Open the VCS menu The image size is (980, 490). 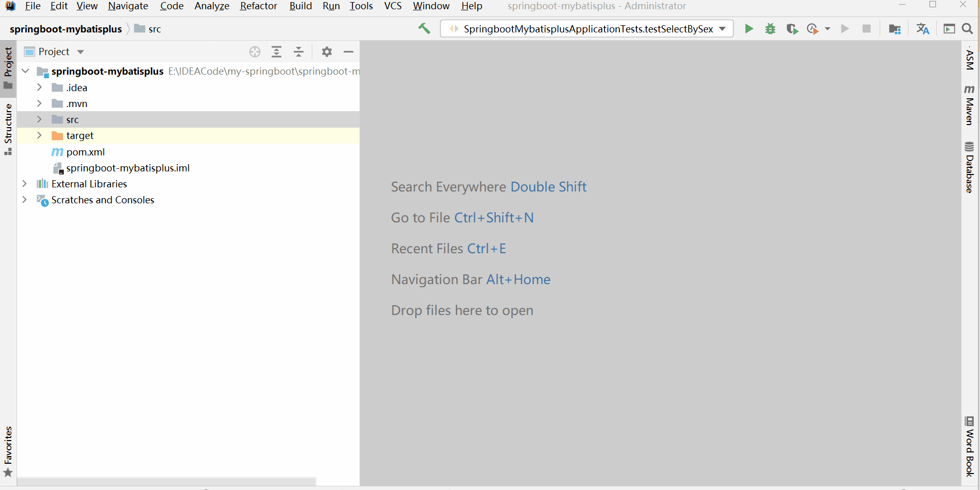[392, 6]
